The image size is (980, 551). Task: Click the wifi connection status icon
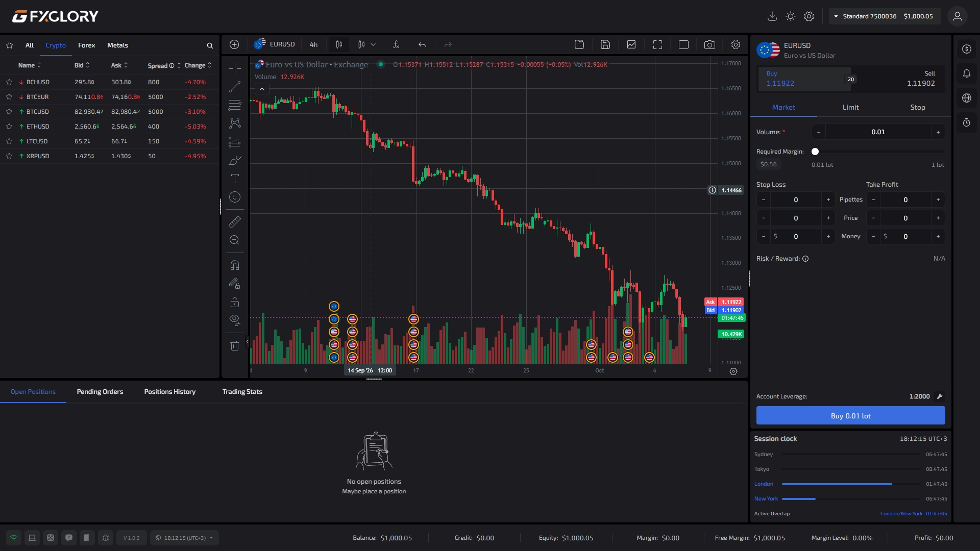point(14,538)
